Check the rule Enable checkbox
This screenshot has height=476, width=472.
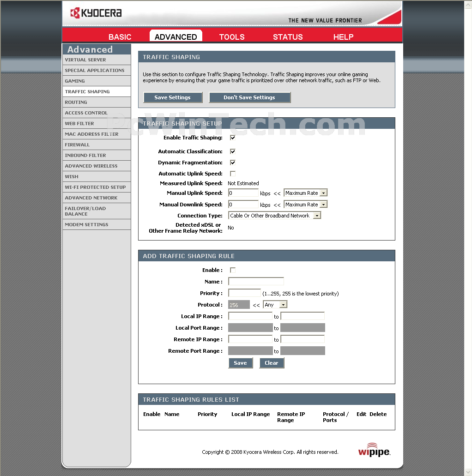coord(233,270)
